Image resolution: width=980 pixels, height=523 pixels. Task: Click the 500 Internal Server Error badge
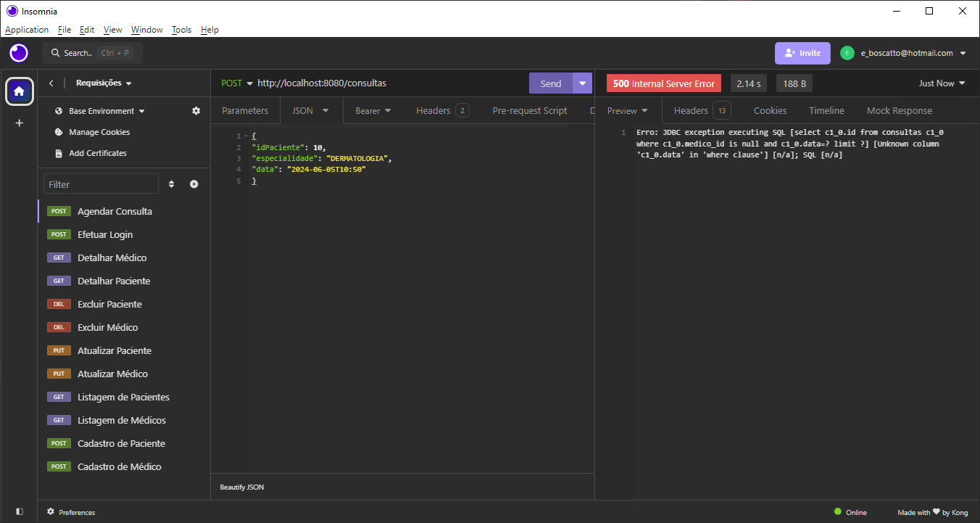[x=664, y=83]
